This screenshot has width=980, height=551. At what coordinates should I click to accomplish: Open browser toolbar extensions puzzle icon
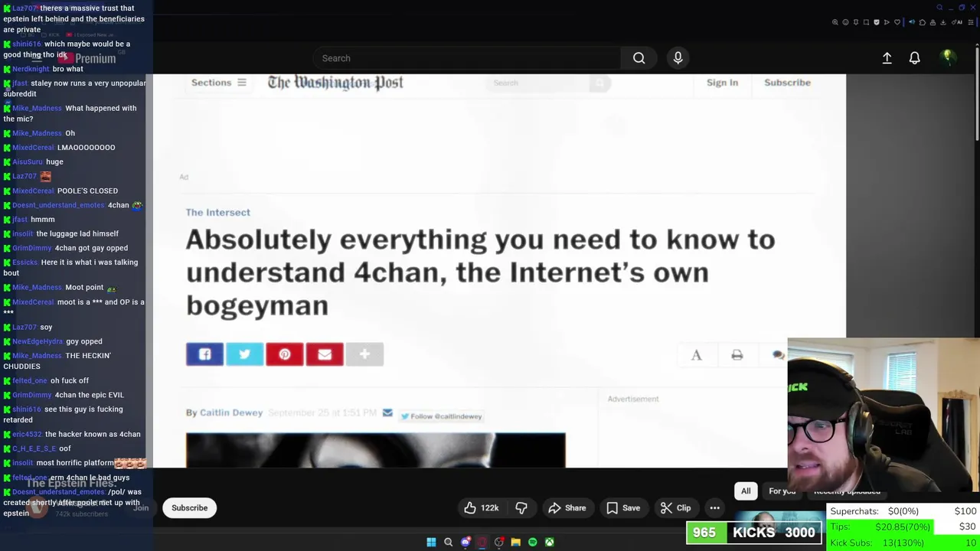point(923,22)
